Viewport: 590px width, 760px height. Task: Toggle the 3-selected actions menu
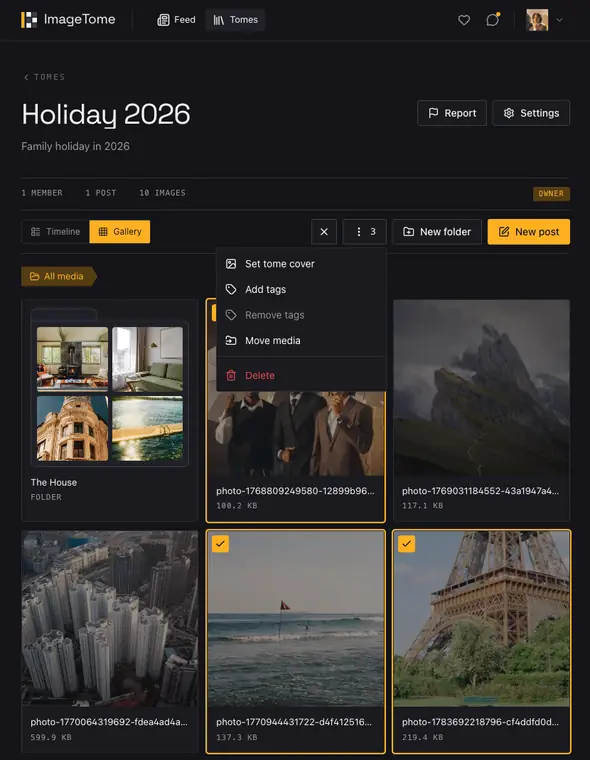click(x=365, y=232)
